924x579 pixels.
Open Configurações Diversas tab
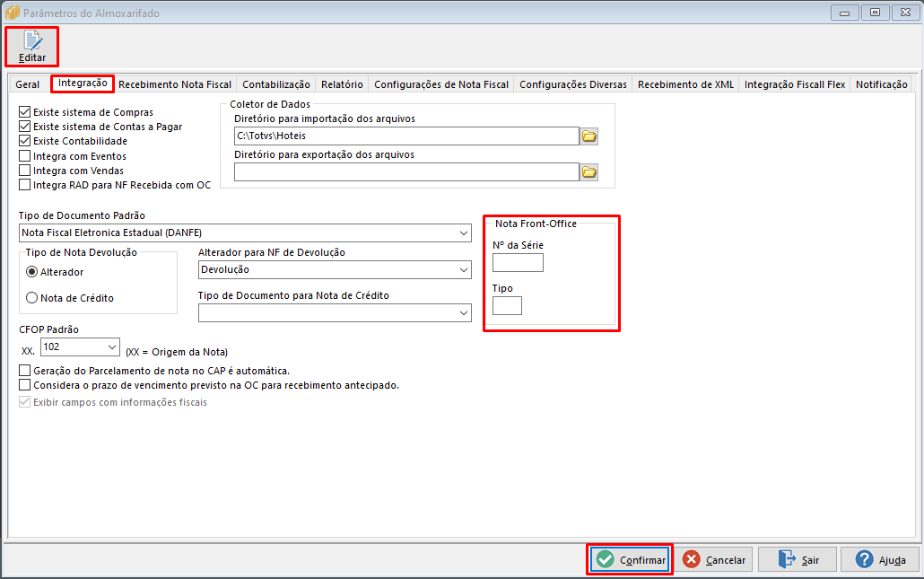573,84
